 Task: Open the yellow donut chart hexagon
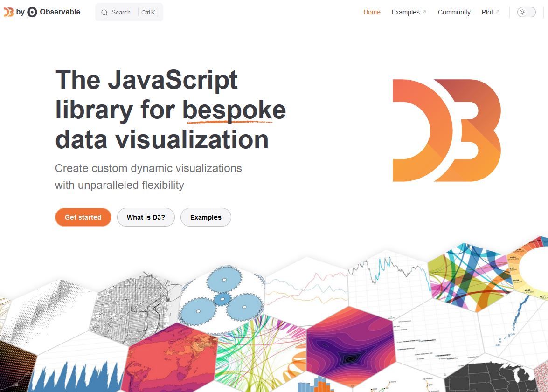[528, 269]
